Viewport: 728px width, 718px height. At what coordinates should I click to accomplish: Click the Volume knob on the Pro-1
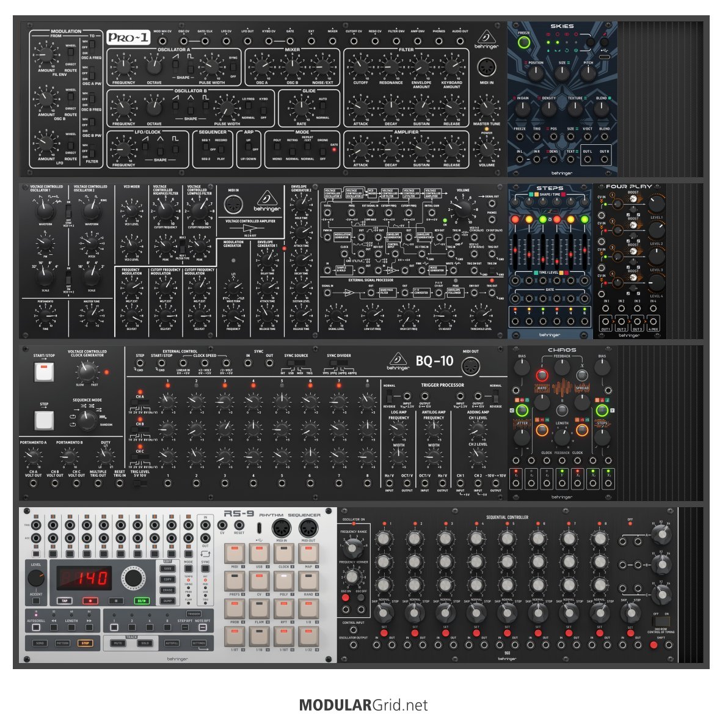click(486, 149)
